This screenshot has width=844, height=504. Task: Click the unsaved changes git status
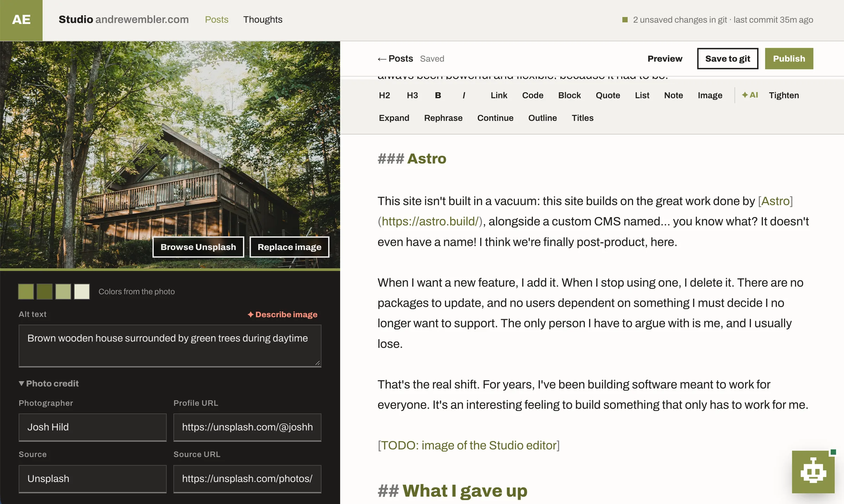click(717, 20)
